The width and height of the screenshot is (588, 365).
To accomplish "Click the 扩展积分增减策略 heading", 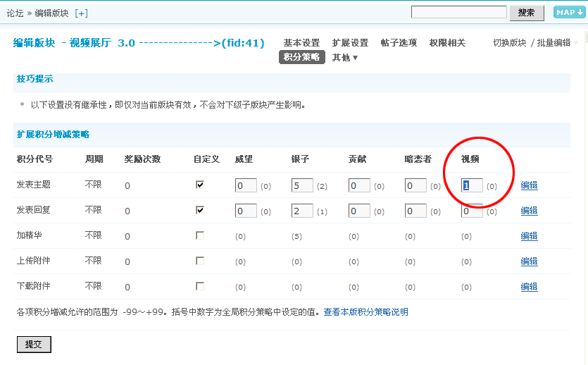I will coord(53,135).
